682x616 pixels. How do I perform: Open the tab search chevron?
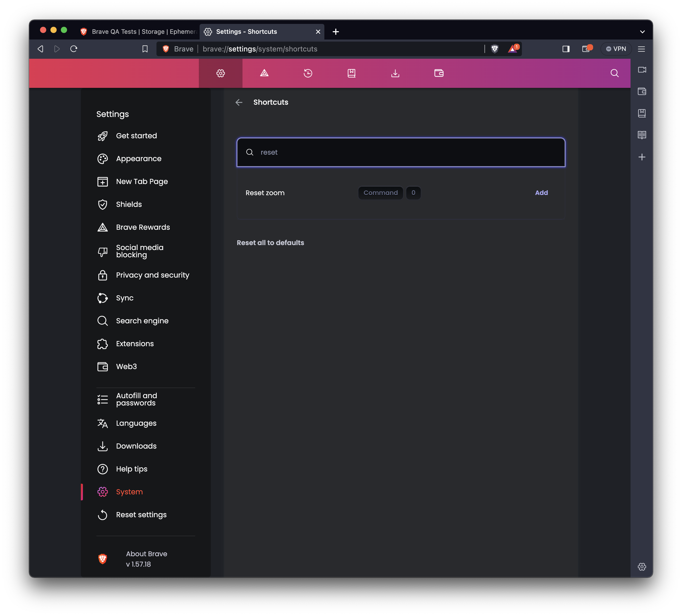click(x=642, y=31)
